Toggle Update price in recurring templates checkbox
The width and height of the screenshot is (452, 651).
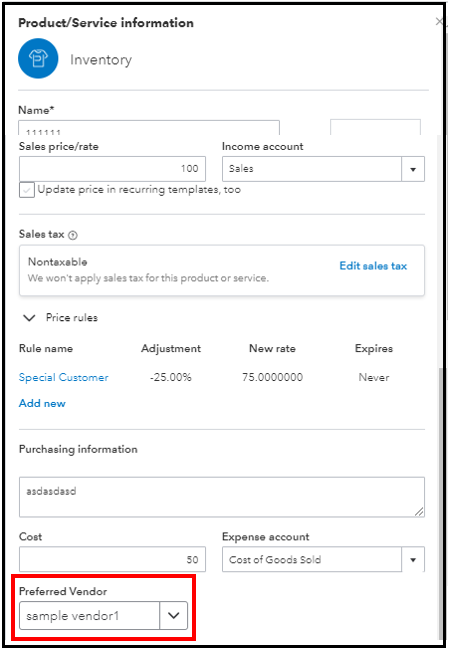(27, 190)
